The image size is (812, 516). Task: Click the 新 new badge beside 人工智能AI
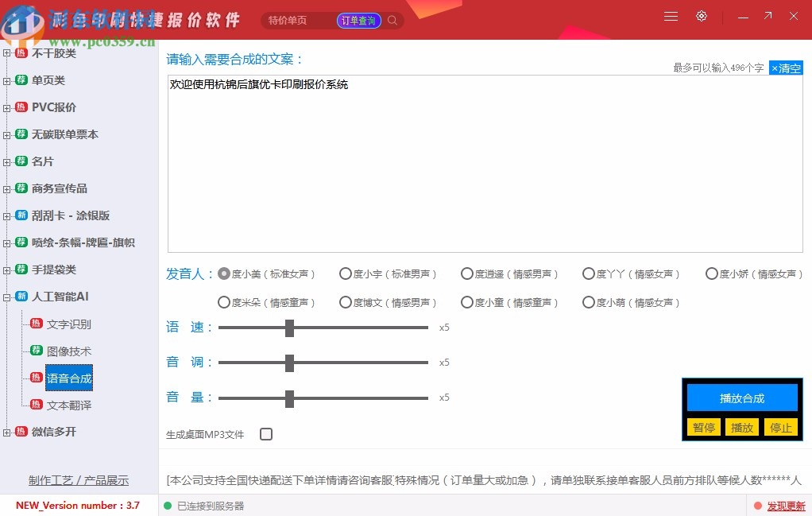[x=19, y=297]
